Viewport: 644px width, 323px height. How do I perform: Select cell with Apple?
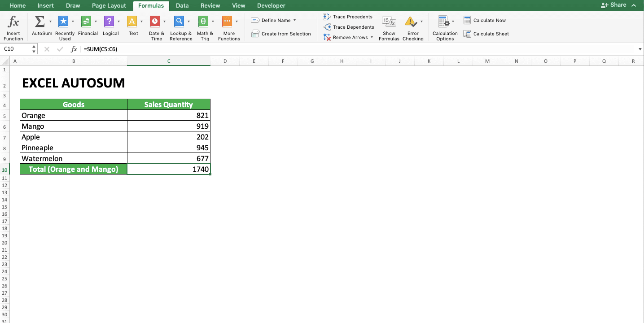(74, 137)
